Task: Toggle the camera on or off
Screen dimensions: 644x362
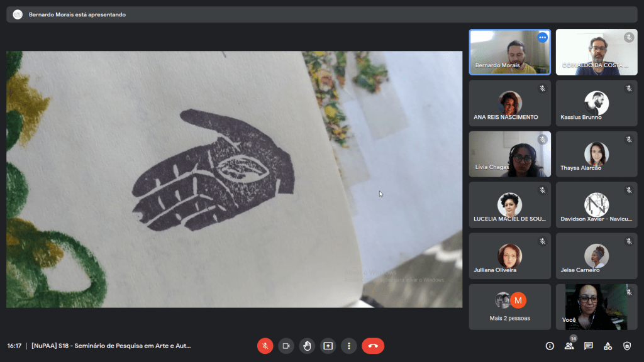Action: click(286, 346)
